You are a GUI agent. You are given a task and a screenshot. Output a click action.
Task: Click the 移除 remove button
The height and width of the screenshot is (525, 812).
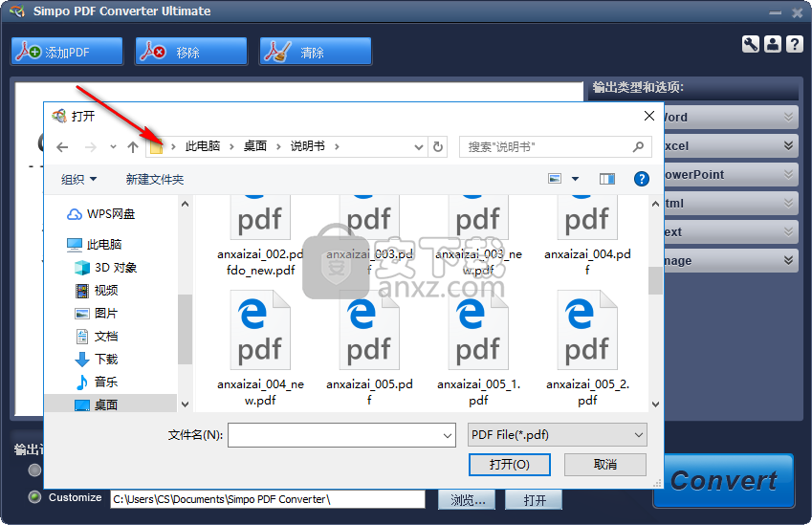pyautogui.click(x=191, y=52)
